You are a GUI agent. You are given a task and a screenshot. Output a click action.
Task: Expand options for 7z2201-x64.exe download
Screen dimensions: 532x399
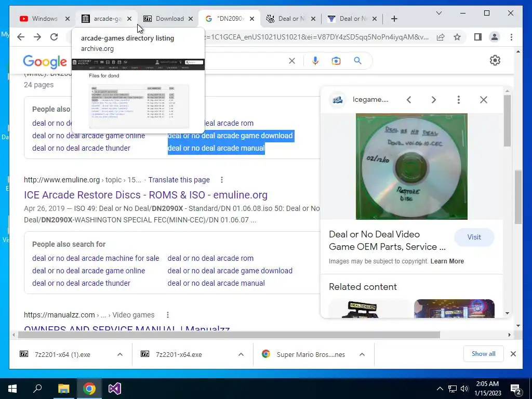[241, 354]
